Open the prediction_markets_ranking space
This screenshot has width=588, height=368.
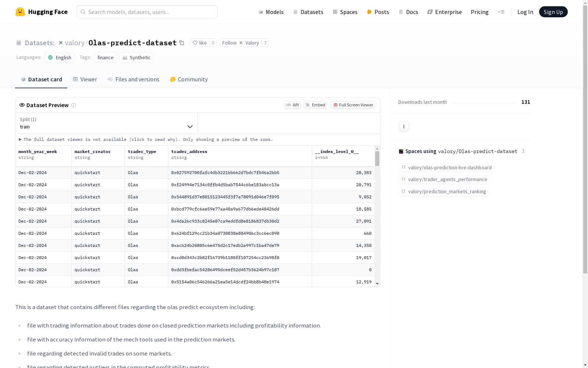[444, 191]
